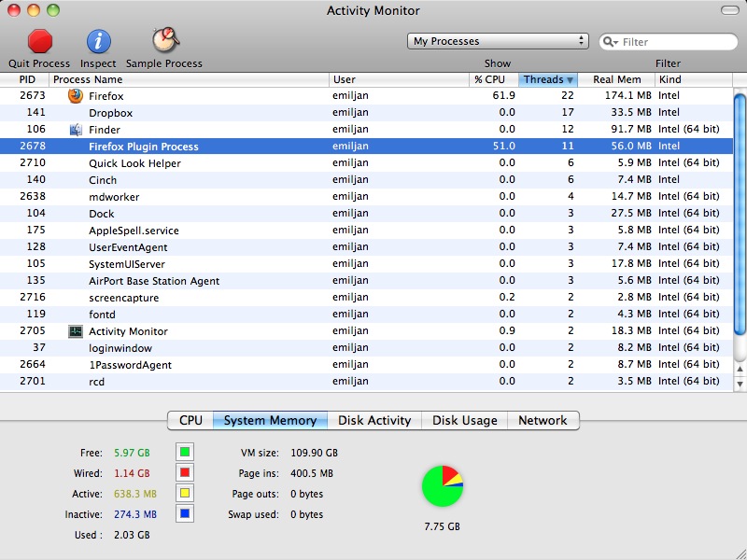Click the Swap used 0 bytes value
Viewport: 747px width, 560px height.
tap(307, 514)
